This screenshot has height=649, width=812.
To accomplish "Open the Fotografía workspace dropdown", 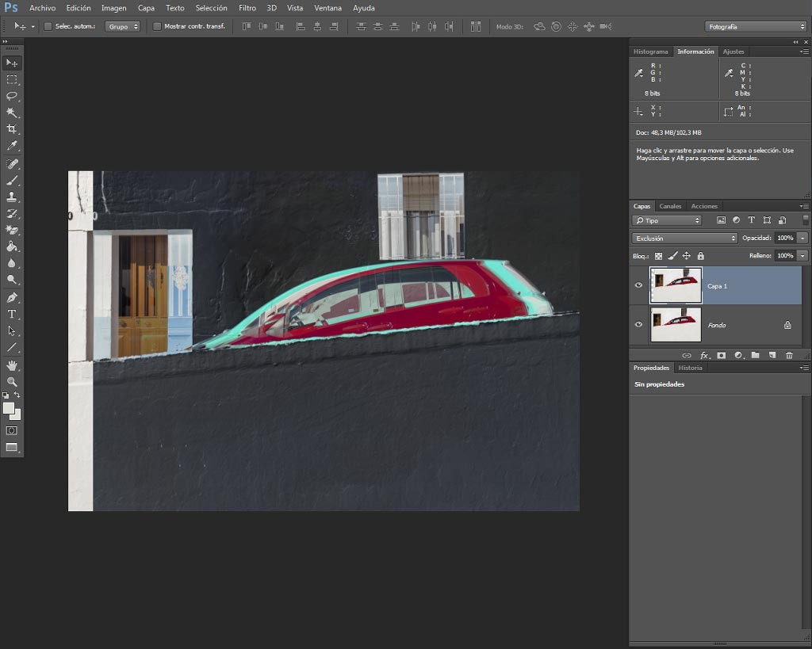I will point(756,26).
